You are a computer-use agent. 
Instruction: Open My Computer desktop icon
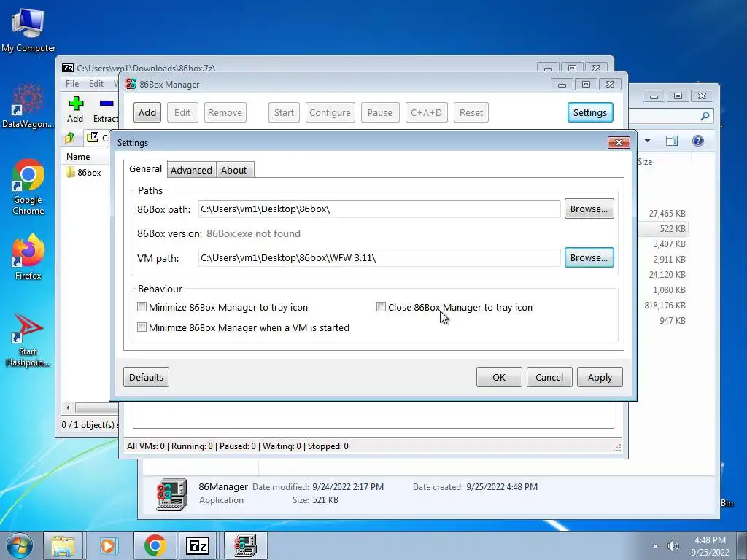[x=28, y=29]
